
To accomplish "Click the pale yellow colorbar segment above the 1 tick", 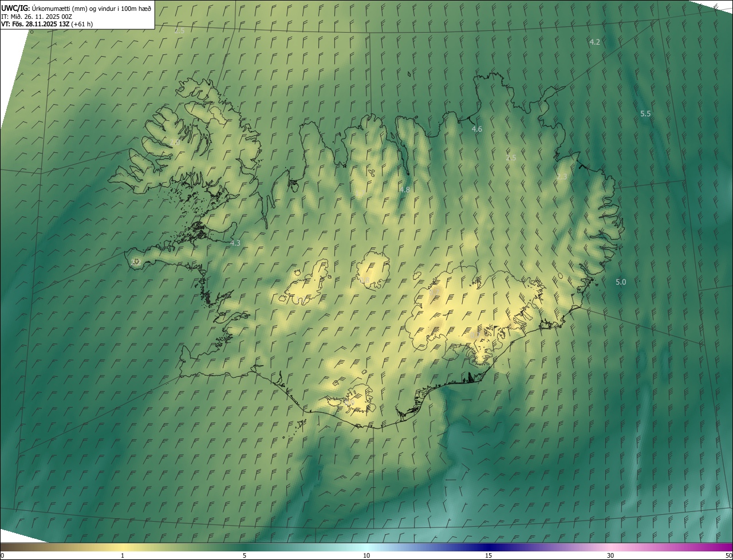I will pyautogui.click(x=123, y=547).
